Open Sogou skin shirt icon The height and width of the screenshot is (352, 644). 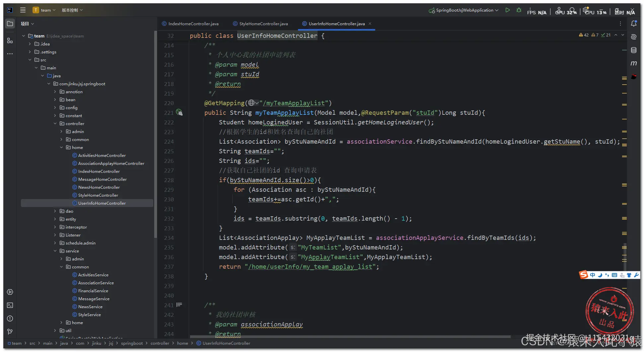tap(629, 275)
